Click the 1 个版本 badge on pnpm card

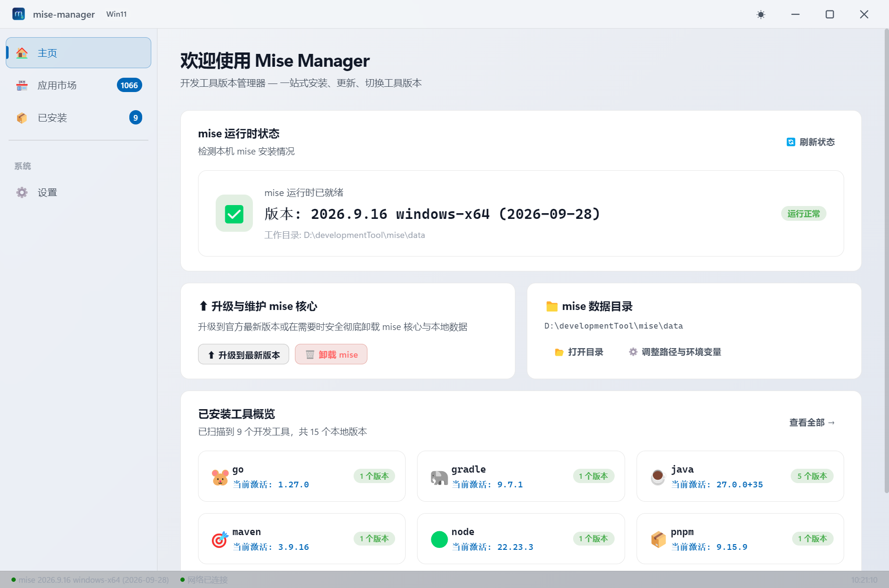point(812,538)
